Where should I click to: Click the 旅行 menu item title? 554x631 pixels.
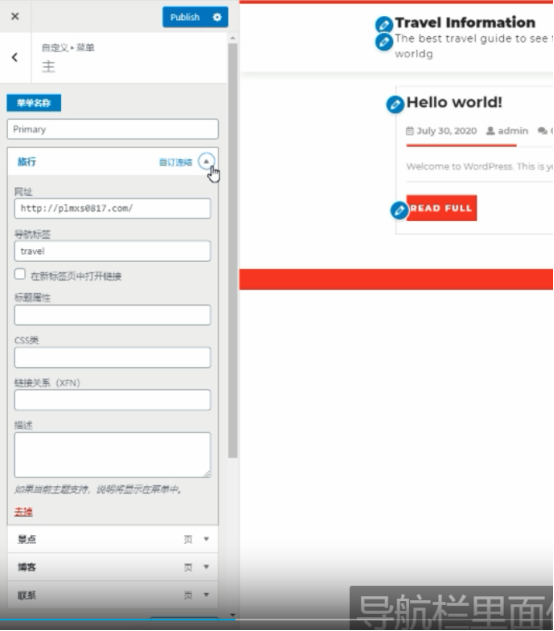click(27, 161)
